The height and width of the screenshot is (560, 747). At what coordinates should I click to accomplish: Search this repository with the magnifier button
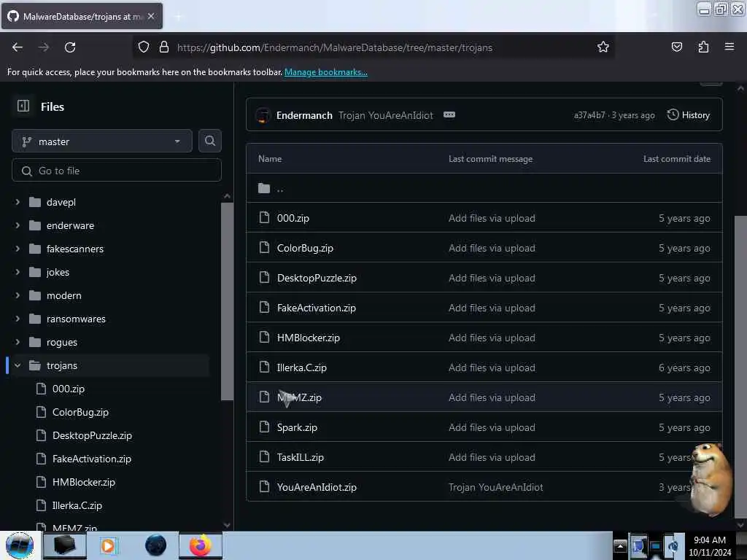tap(209, 141)
